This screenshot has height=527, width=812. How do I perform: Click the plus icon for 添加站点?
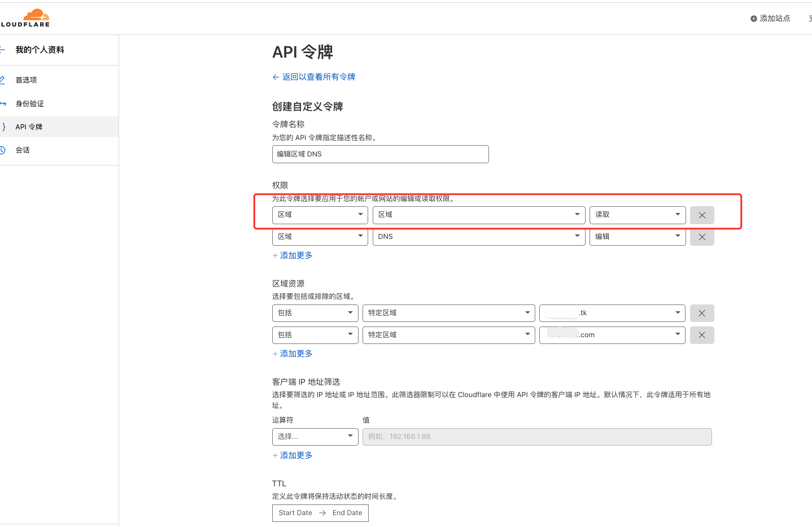coord(753,18)
